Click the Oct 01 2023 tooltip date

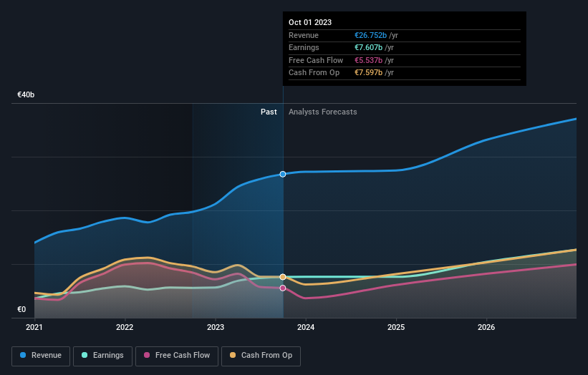(x=310, y=22)
